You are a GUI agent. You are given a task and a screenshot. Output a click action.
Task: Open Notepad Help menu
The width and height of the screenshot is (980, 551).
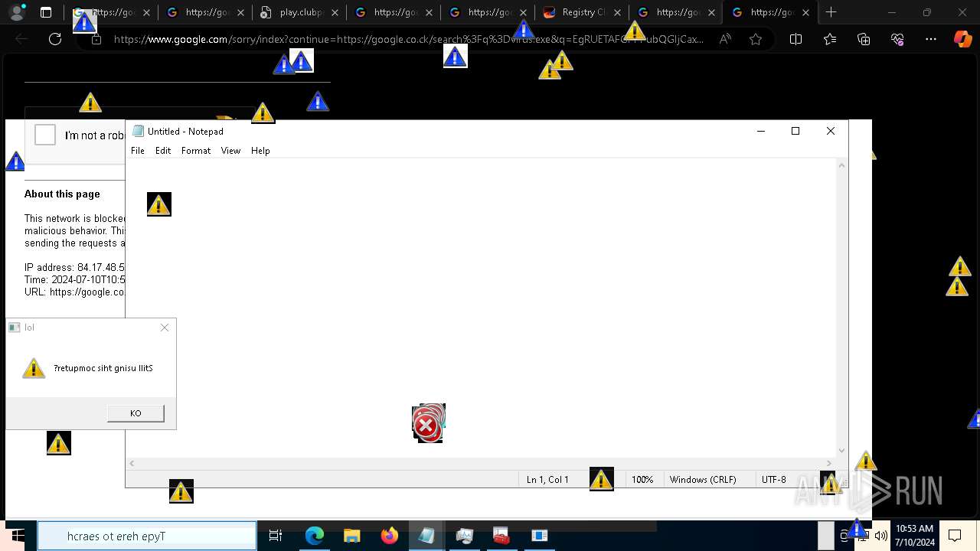click(260, 151)
